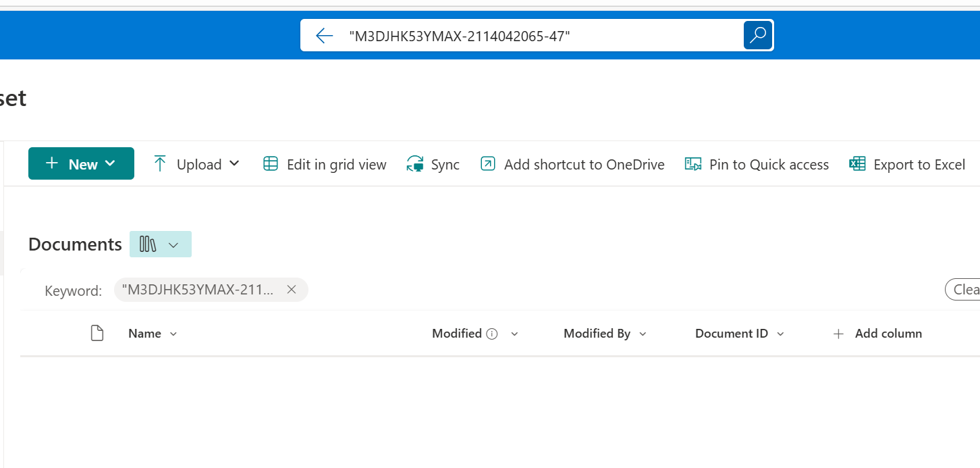980x468 pixels.
Task: Open the Export to Excel icon
Action: click(x=856, y=163)
